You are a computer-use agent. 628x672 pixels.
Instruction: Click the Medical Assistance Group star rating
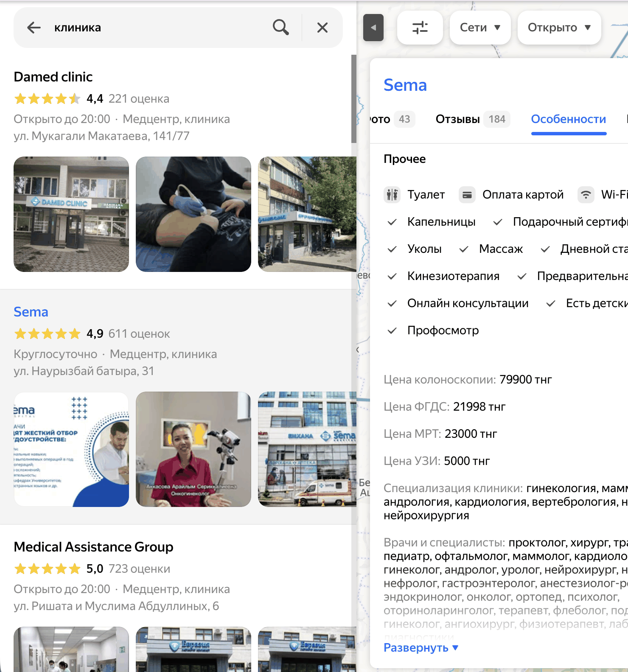pos(47,569)
